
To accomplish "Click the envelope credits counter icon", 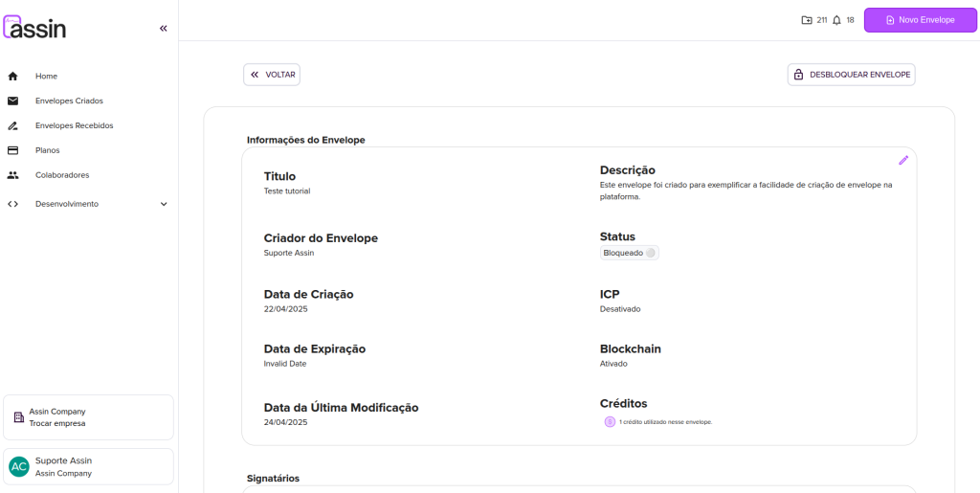I will (x=807, y=20).
